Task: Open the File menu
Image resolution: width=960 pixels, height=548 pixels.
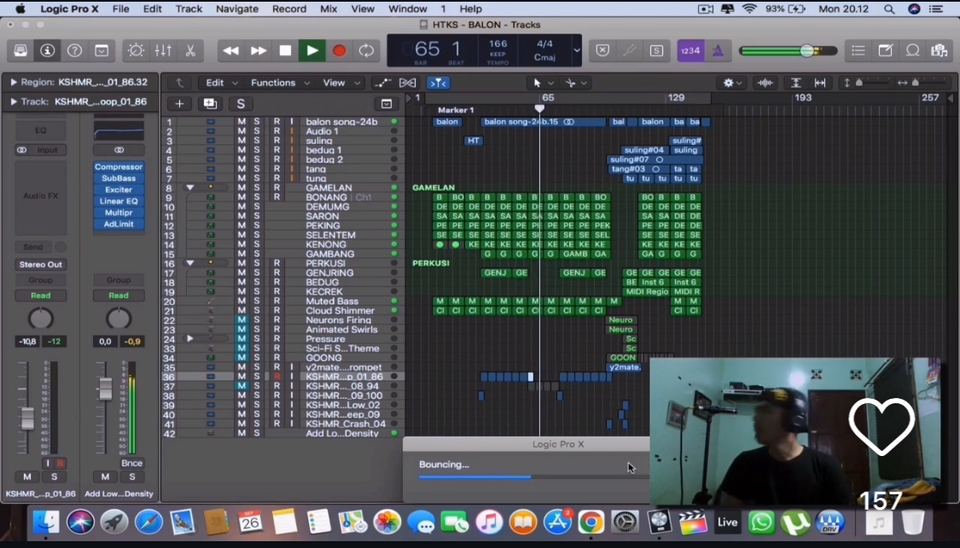Action: pos(121,9)
